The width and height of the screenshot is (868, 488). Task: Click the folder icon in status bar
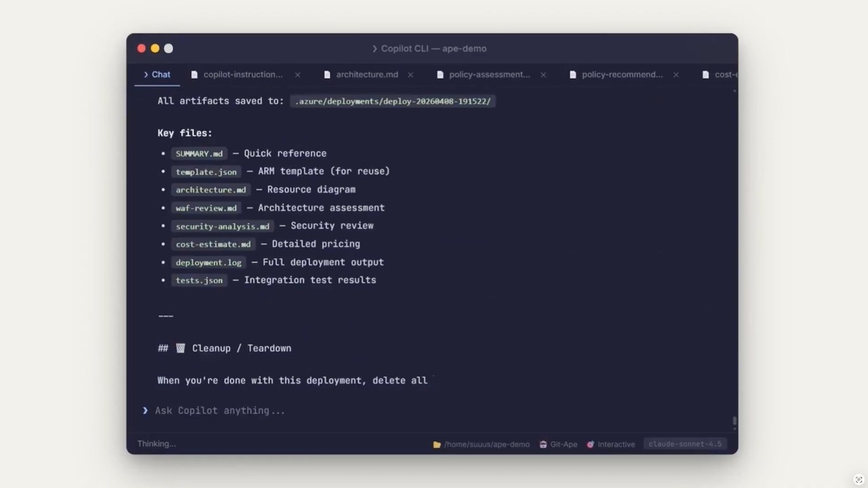click(437, 445)
